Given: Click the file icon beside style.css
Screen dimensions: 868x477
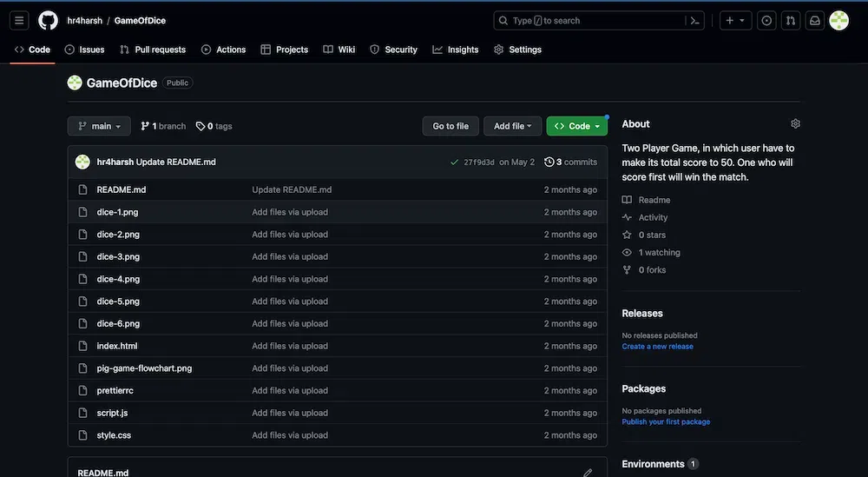Looking at the screenshot, I should [83, 435].
